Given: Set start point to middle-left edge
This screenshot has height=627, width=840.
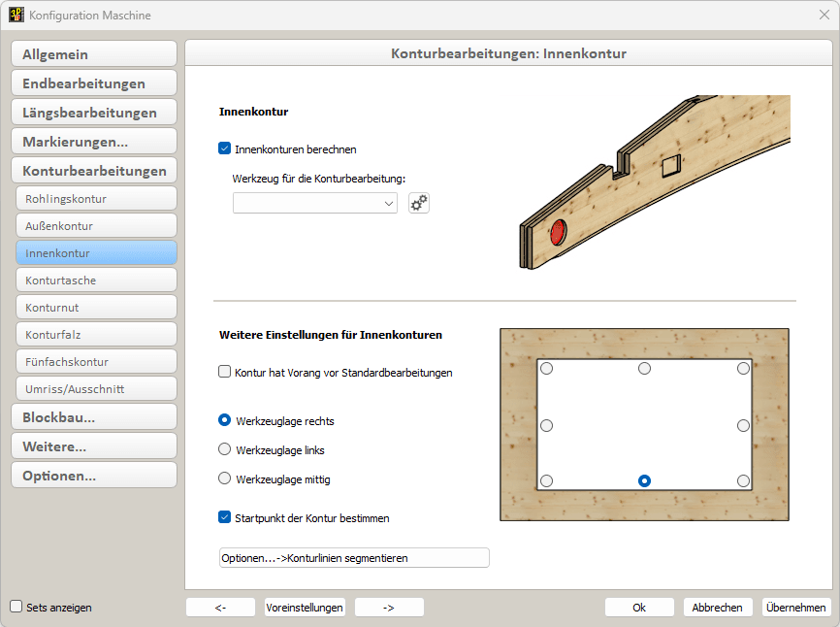Looking at the screenshot, I should tap(546, 425).
